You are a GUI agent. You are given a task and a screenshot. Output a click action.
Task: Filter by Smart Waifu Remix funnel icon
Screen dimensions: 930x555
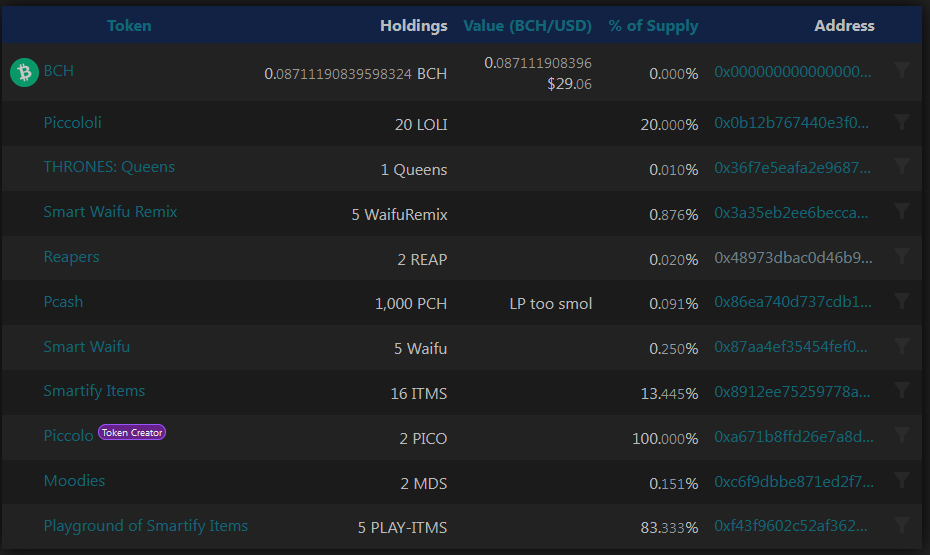coord(902,211)
